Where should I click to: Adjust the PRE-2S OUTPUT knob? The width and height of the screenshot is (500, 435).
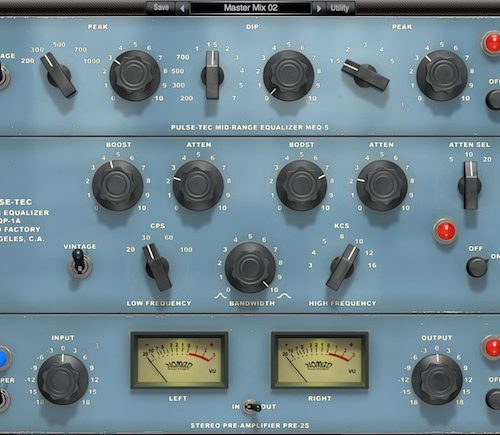(x=437, y=379)
